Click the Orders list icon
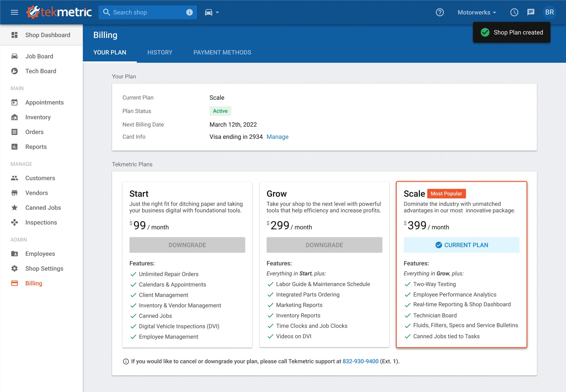 (x=14, y=132)
